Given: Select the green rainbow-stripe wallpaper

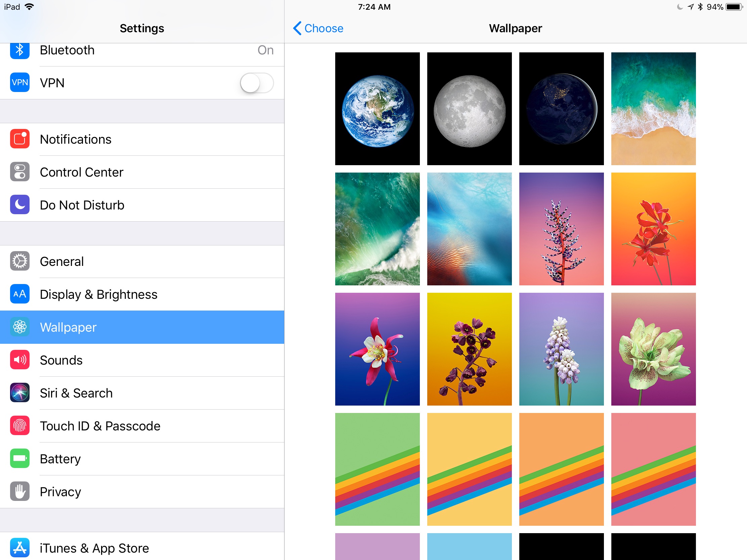Looking at the screenshot, I should (377, 469).
